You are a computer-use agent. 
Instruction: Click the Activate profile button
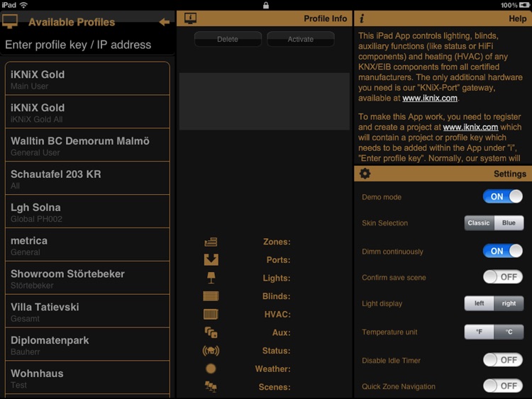(x=301, y=39)
